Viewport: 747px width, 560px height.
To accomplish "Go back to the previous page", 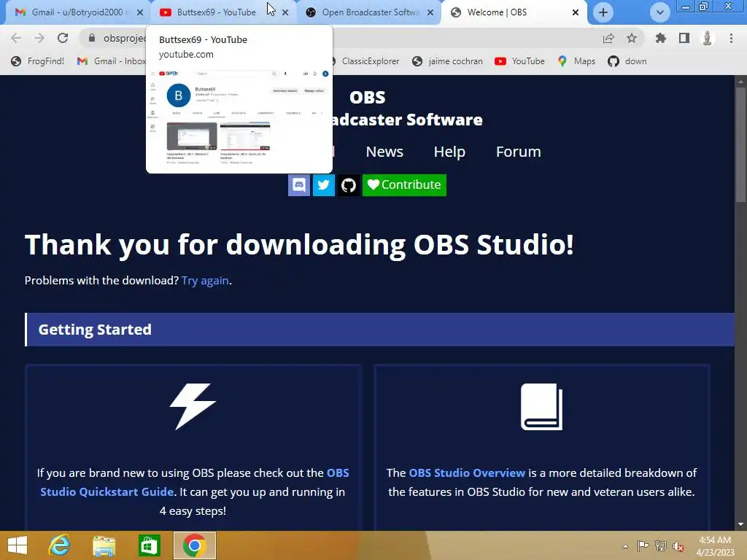I will [x=16, y=38].
